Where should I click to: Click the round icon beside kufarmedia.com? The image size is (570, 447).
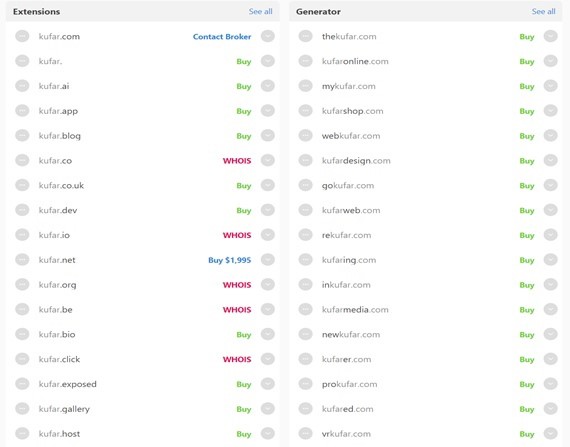pyautogui.click(x=305, y=310)
